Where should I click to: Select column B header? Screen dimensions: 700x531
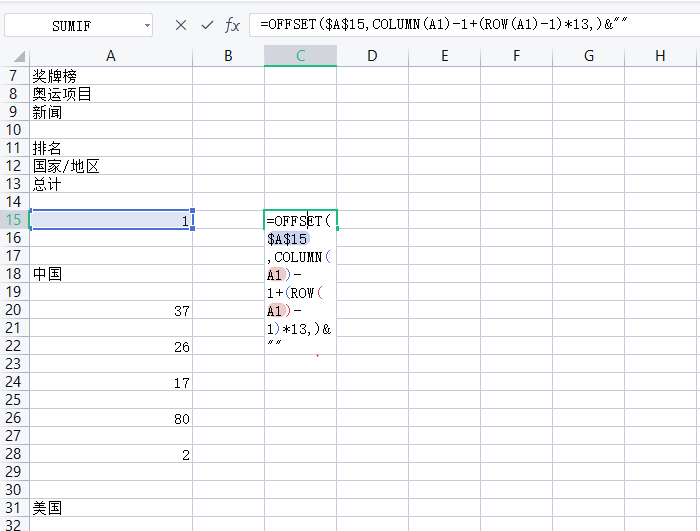pos(228,56)
